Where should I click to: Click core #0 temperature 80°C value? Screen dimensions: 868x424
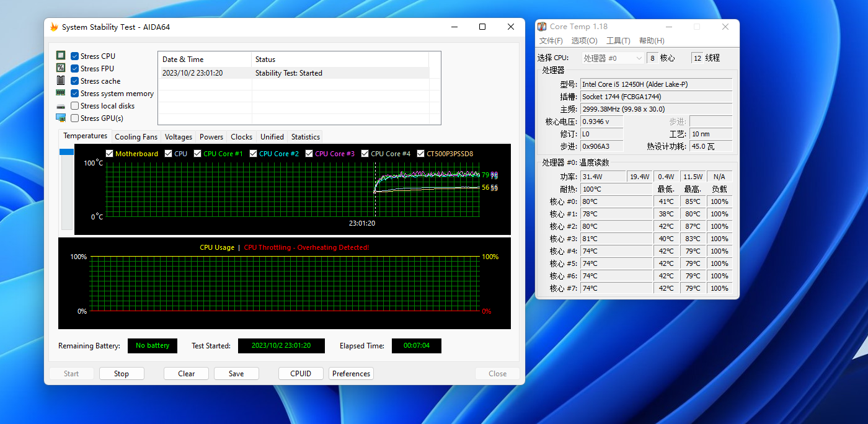616,201
